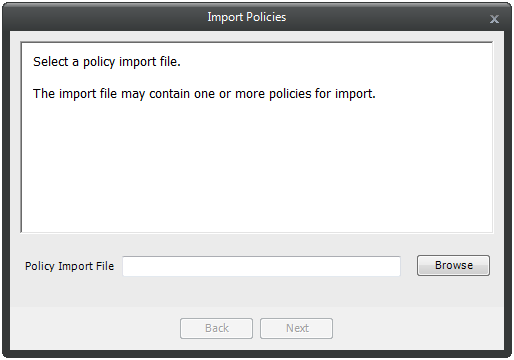Click the 'one or more policies' sentence
The image size is (514, 360).
pos(204,94)
